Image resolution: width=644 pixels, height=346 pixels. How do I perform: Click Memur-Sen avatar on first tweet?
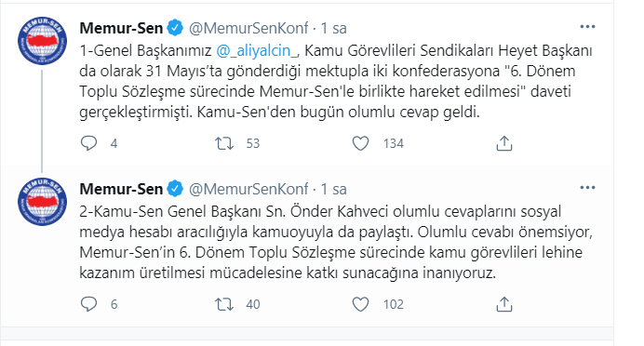(42, 41)
